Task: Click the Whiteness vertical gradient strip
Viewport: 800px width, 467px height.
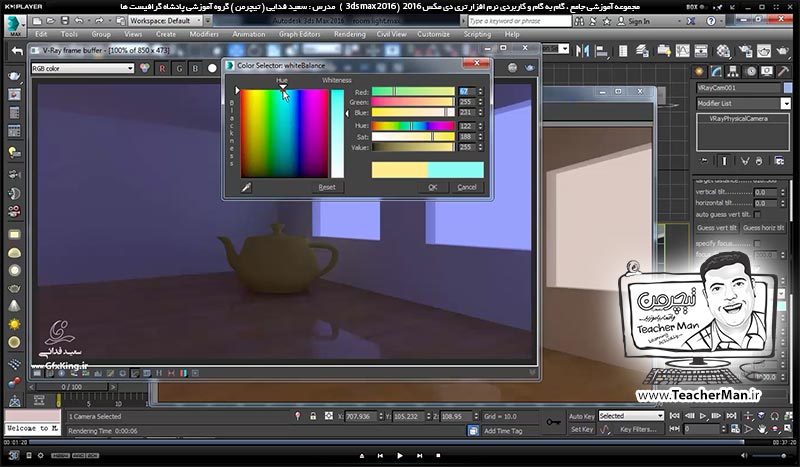Action: (337, 134)
